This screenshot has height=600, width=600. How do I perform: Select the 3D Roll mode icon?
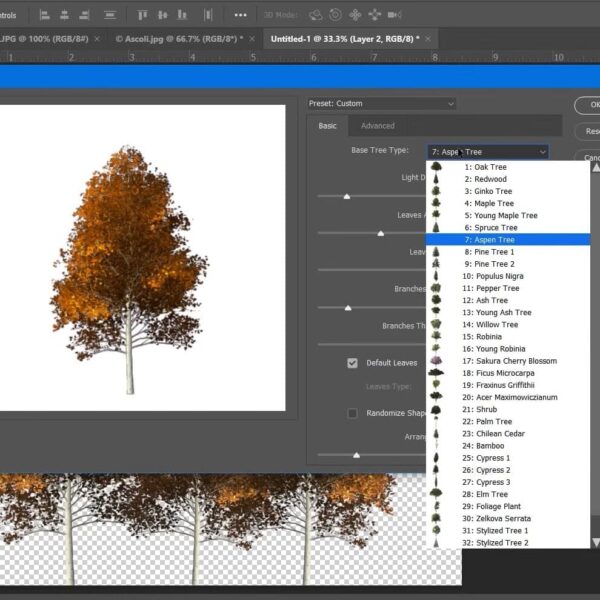(x=336, y=15)
